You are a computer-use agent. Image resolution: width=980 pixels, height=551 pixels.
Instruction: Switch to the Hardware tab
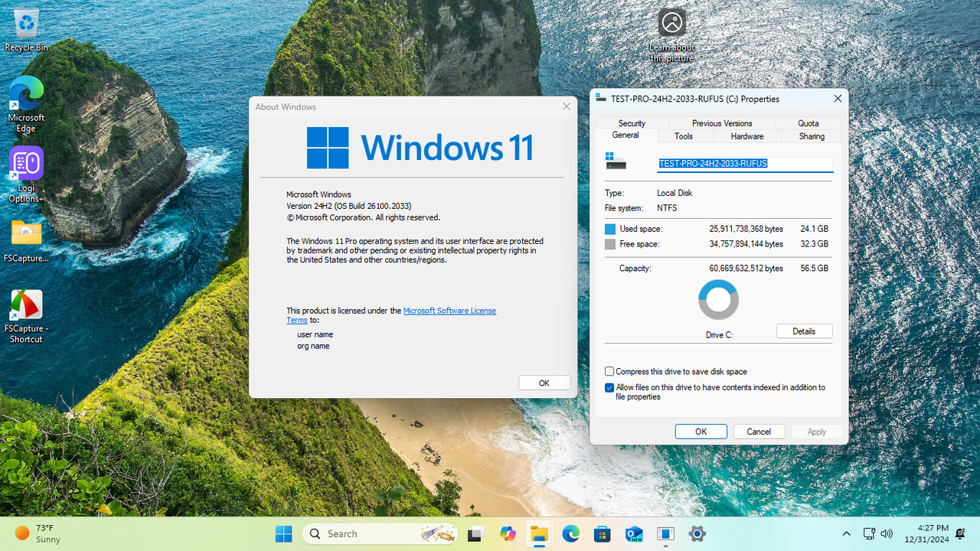coord(747,136)
